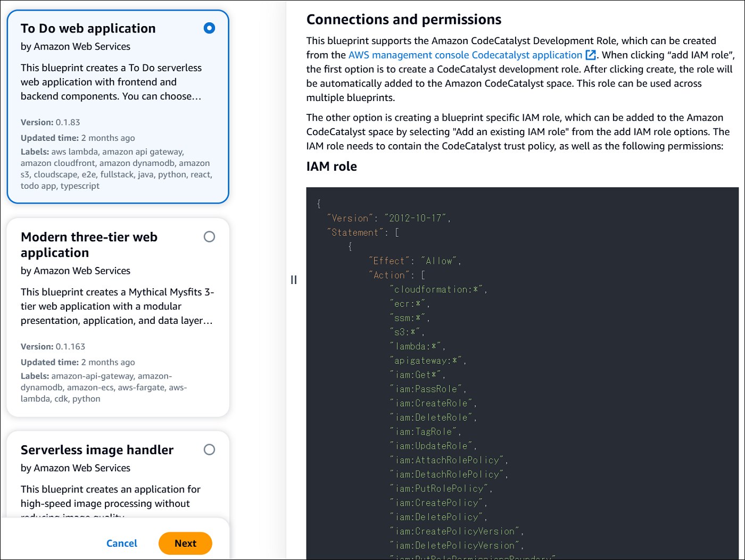745x560 pixels.
Task: Click the "Version": "2012-10-17" policy line
Action: click(x=388, y=218)
